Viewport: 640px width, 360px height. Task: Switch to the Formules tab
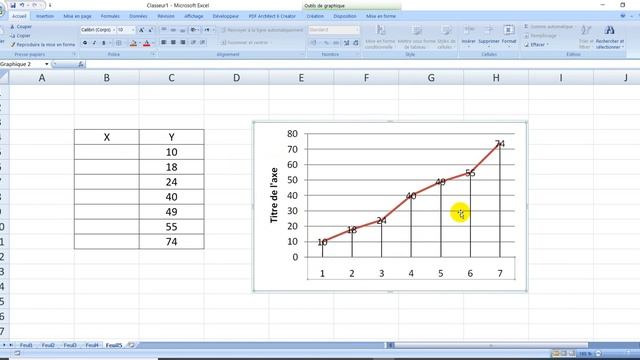pos(110,16)
